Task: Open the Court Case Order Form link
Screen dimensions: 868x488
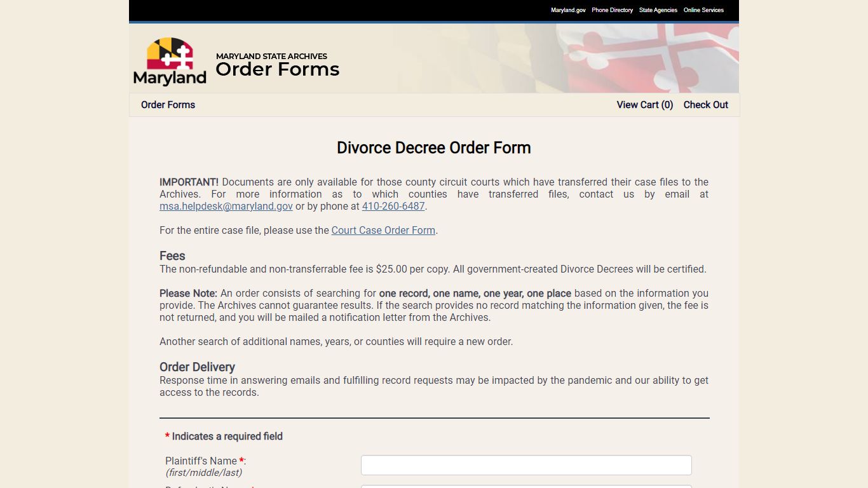Action: click(x=383, y=231)
